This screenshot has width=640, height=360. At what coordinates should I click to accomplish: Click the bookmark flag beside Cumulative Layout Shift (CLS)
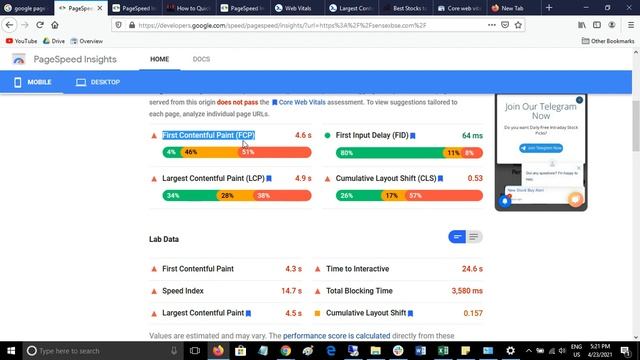point(440,179)
